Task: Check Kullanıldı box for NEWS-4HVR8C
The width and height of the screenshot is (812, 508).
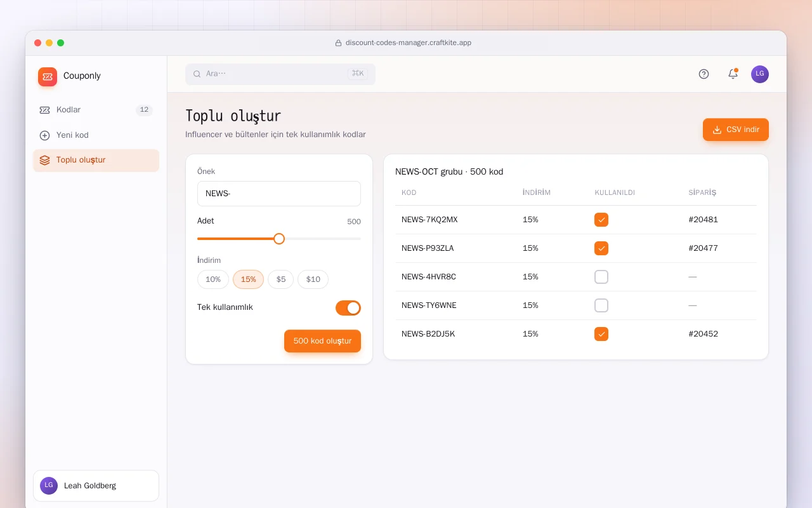Action: [601, 277]
